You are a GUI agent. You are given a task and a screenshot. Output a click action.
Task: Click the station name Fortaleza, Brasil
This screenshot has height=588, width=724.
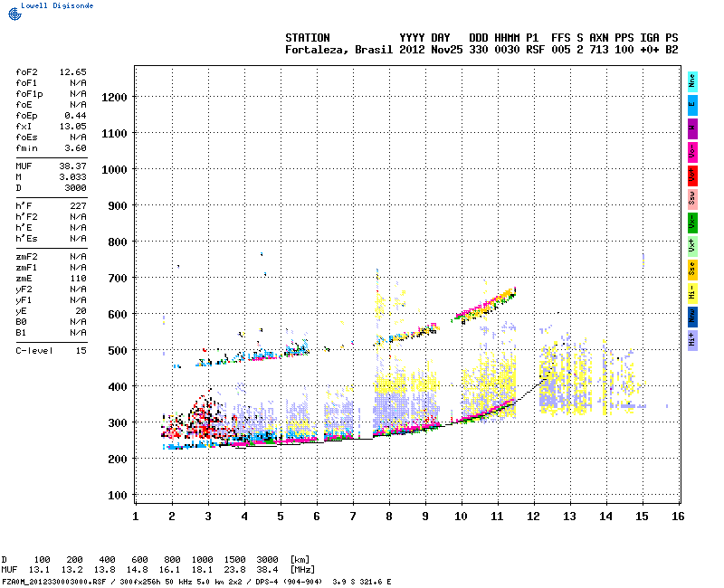[338, 50]
